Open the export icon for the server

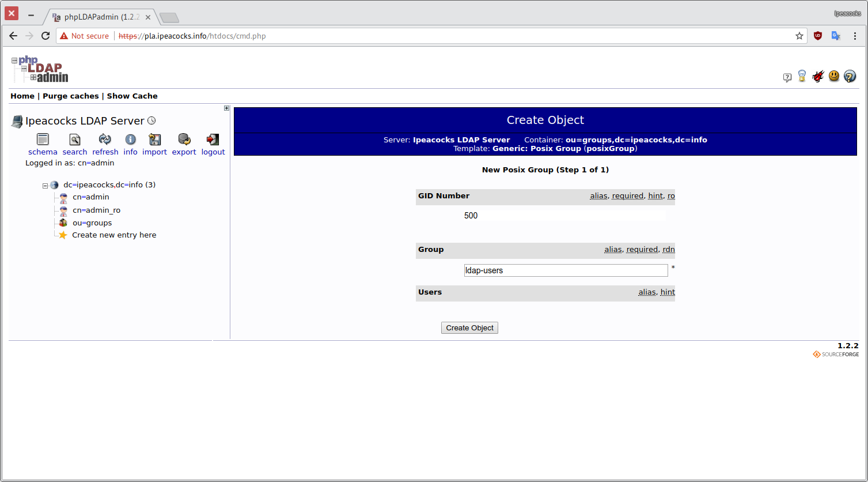click(184, 139)
